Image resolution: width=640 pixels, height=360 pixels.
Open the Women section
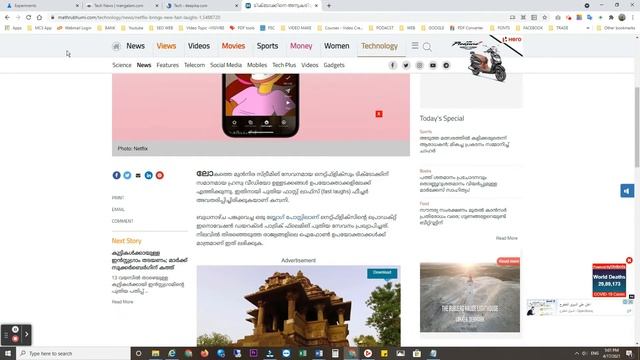(337, 46)
